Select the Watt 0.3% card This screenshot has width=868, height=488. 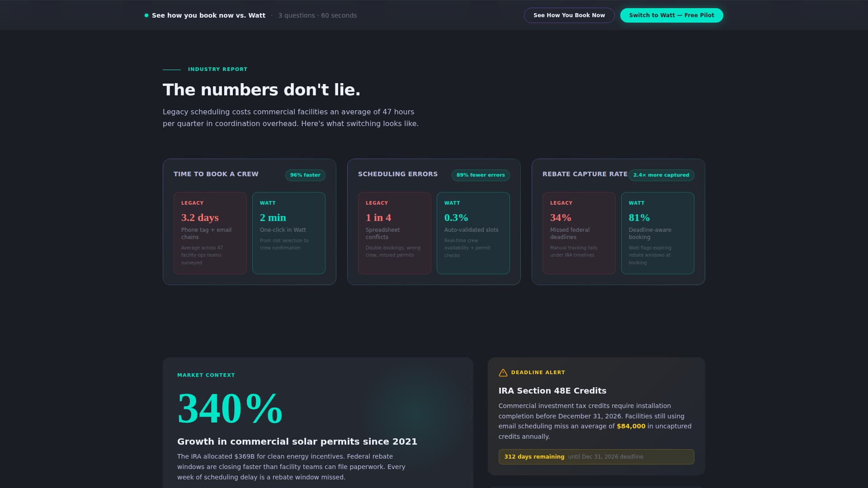point(473,233)
